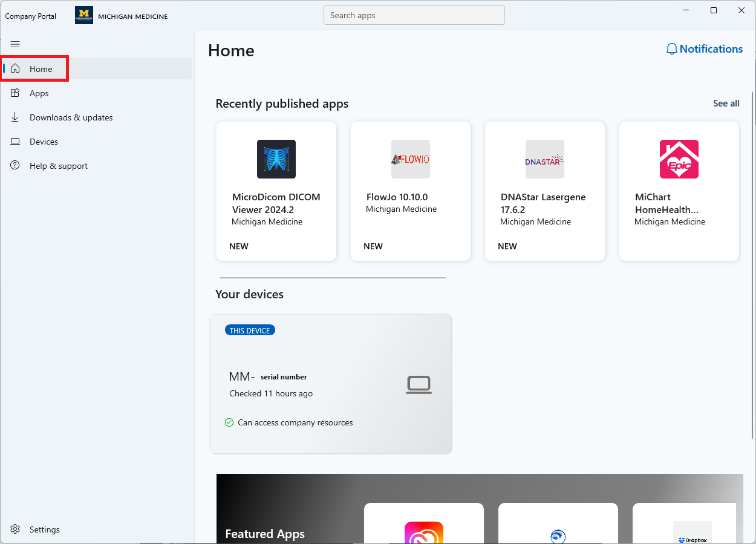The height and width of the screenshot is (544, 756).
Task: Open the THIS DEVICE card
Action: [331, 384]
